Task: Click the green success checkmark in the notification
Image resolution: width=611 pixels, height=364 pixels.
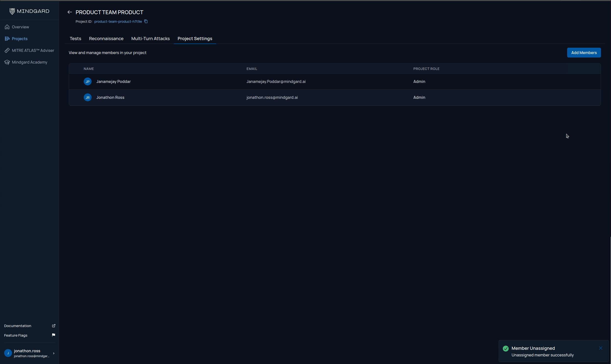Action: 506,348
